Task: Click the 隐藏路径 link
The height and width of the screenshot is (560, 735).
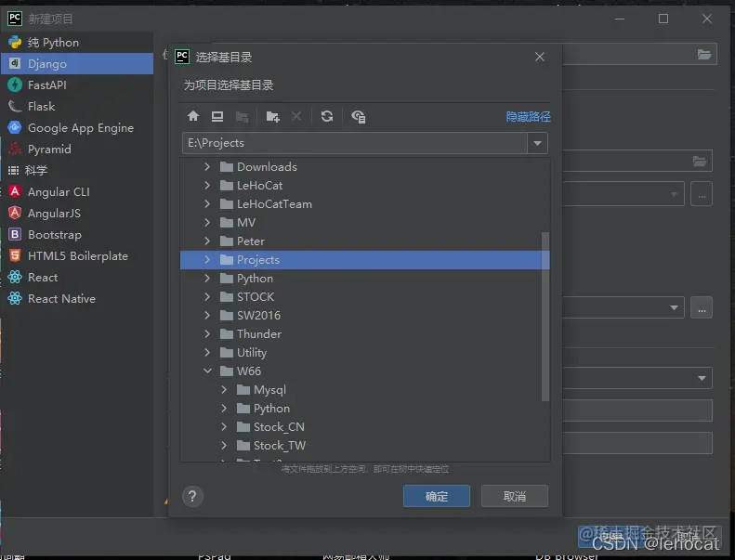Action: (528, 116)
